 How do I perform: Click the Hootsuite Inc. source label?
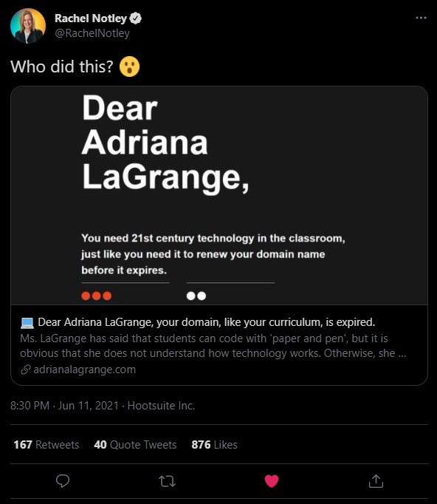[161, 406]
